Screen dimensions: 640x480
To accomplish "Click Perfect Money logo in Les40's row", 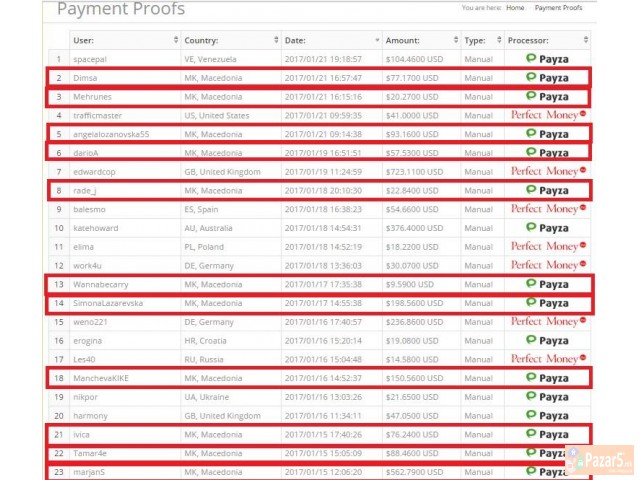I will point(547,359).
